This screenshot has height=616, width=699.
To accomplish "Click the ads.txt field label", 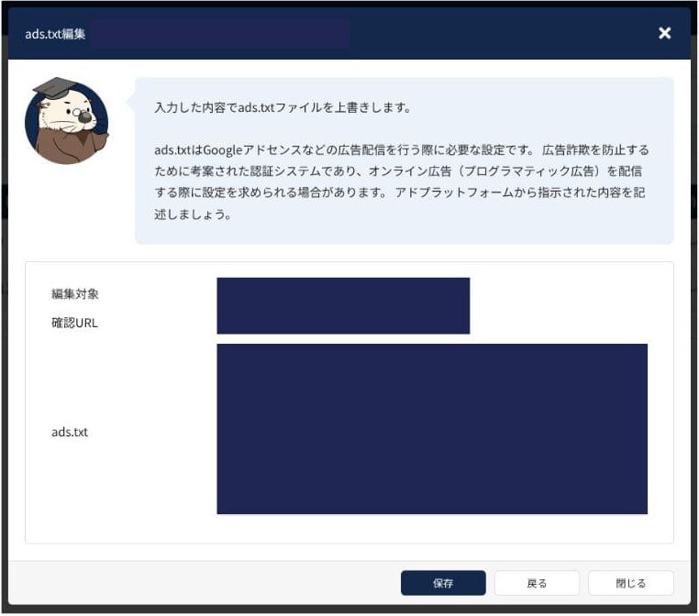I will tap(70, 432).
